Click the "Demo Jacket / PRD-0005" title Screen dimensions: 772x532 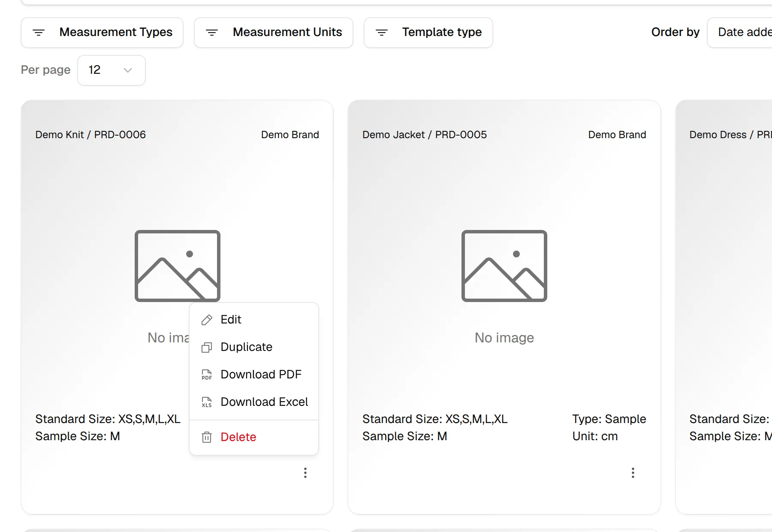(x=425, y=135)
